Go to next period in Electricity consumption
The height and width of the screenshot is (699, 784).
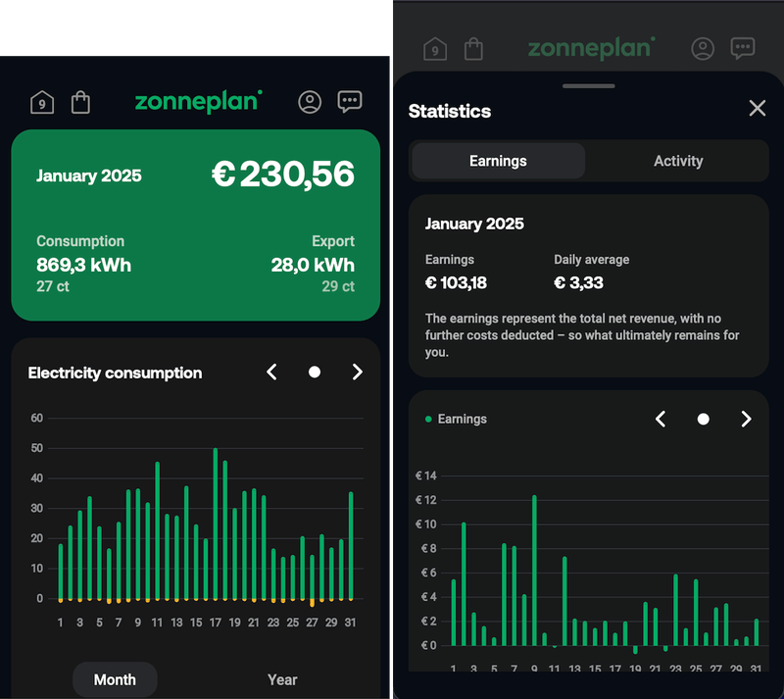[357, 372]
